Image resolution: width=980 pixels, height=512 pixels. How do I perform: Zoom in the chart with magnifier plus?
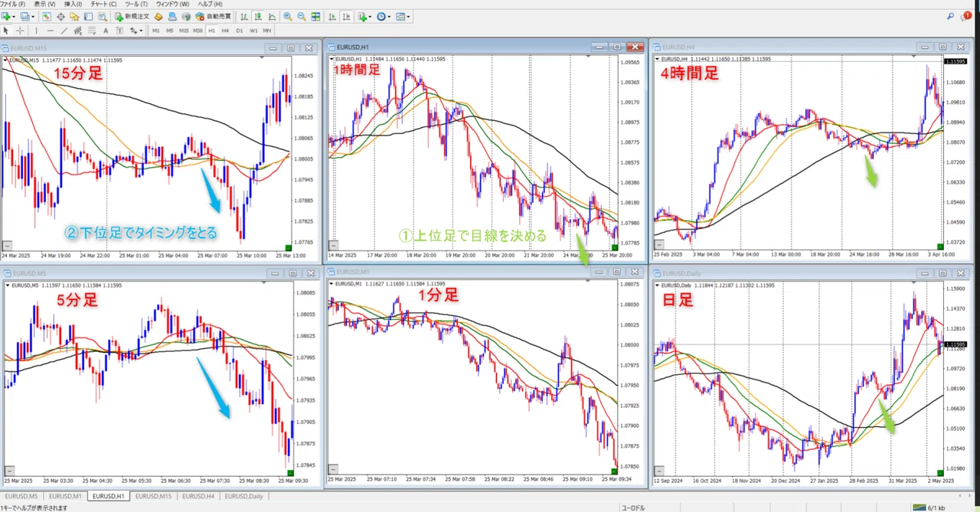[288, 16]
